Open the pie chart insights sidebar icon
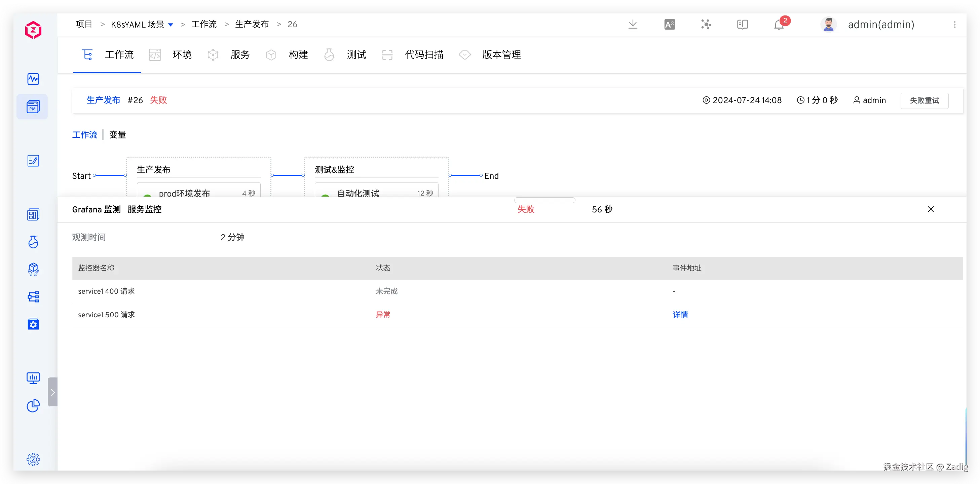980x484 pixels. pyautogui.click(x=33, y=406)
